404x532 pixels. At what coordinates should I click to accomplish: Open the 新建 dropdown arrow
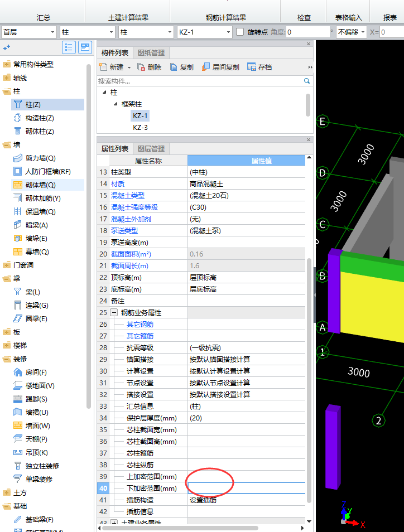click(x=129, y=67)
